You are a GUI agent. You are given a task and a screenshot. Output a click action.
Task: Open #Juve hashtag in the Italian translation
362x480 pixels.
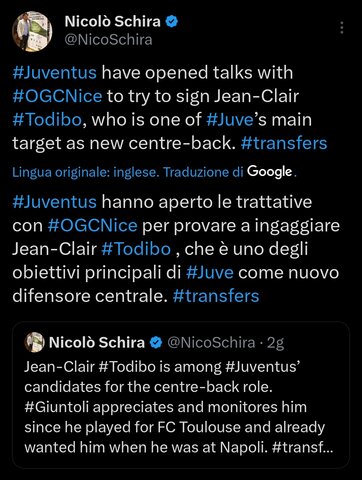pos(210,272)
